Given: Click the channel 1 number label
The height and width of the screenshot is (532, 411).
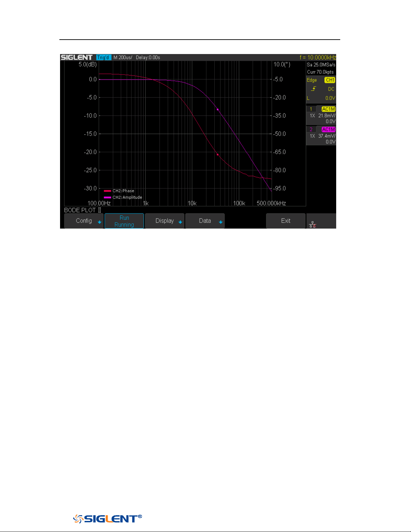Looking at the screenshot, I should pos(311,109).
